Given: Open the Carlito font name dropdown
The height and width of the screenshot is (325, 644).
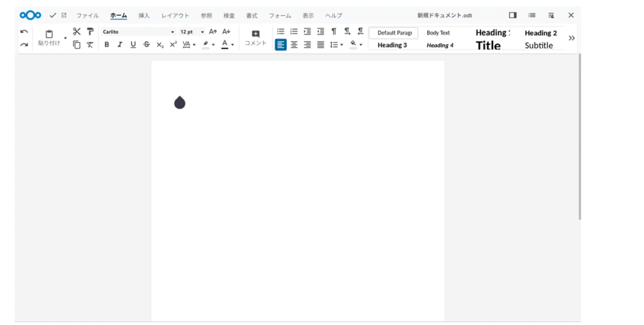Looking at the screenshot, I should (x=172, y=31).
